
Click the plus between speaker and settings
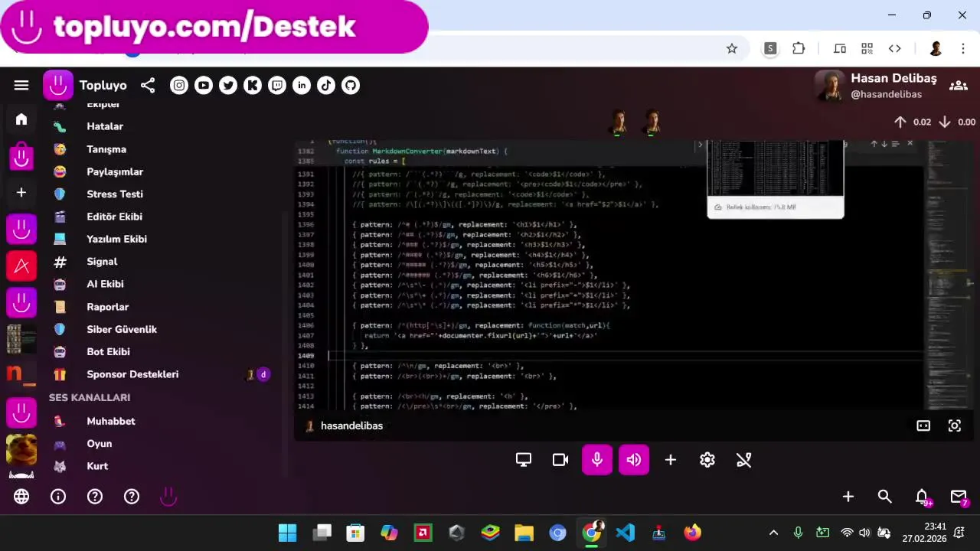[671, 460]
